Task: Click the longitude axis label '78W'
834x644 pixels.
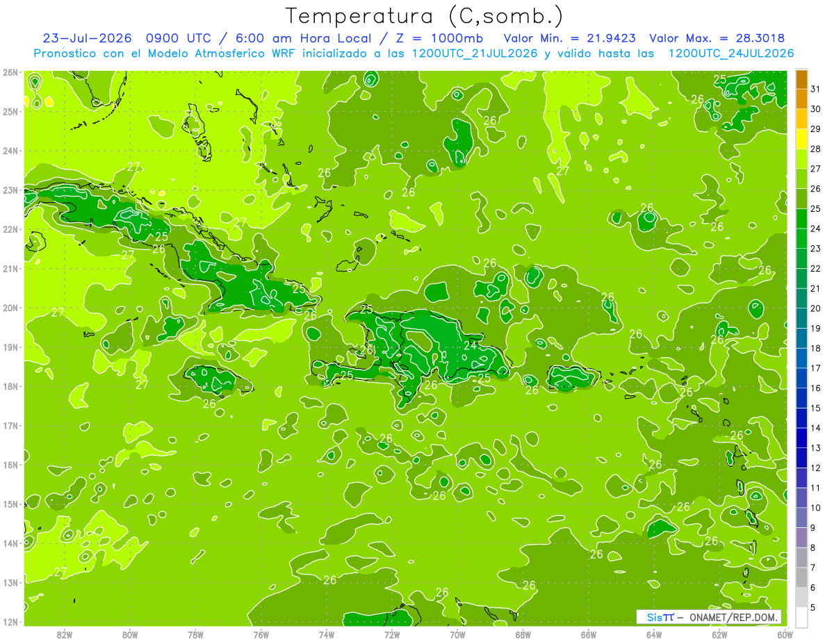Action: click(195, 634)
